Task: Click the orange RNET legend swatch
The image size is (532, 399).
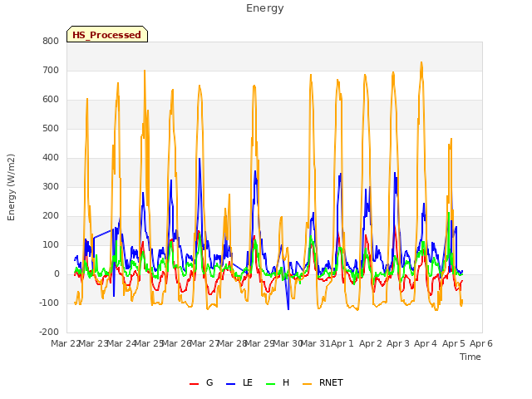Action: (307, 384)
